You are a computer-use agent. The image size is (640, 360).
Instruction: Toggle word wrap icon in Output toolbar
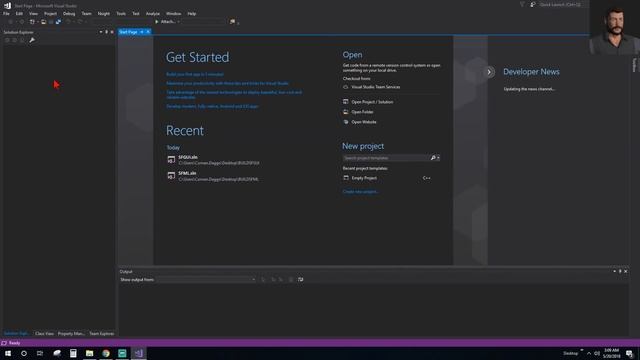[300, 280]
